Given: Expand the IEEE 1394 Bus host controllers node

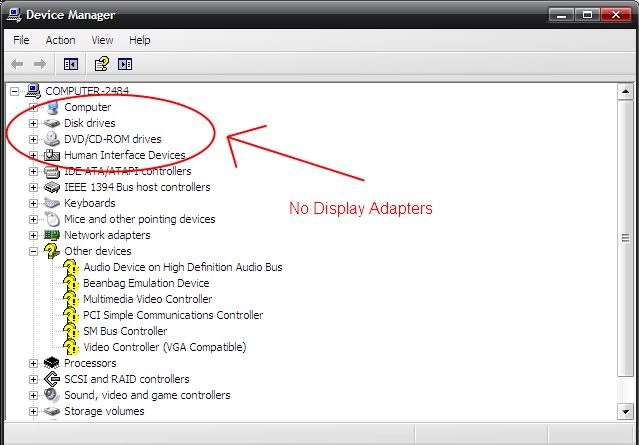Looking at the screenshot, I should pos(33,187).
